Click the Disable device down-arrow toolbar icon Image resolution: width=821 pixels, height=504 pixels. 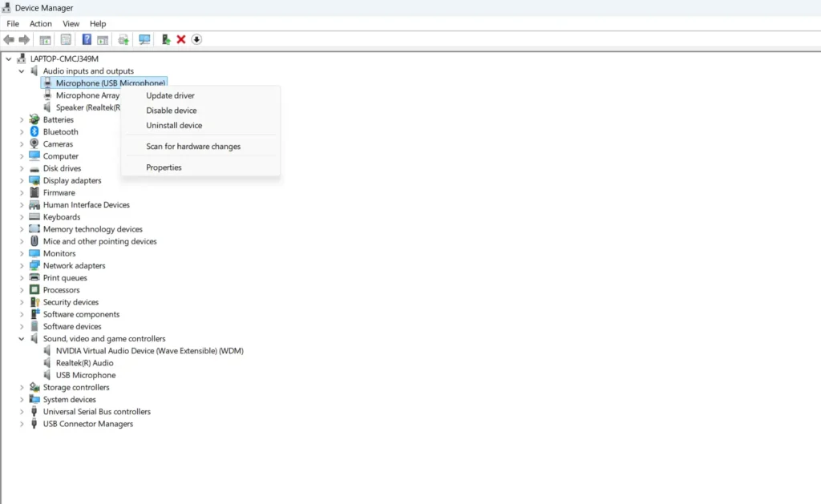(196, 38)
